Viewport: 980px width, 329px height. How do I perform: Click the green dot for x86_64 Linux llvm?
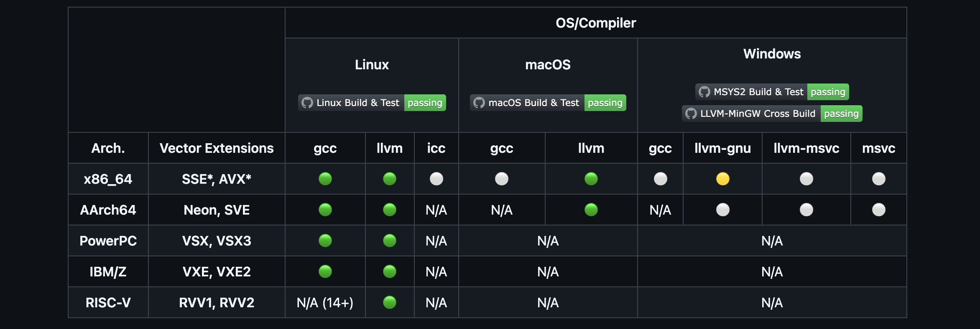[390, 179]
